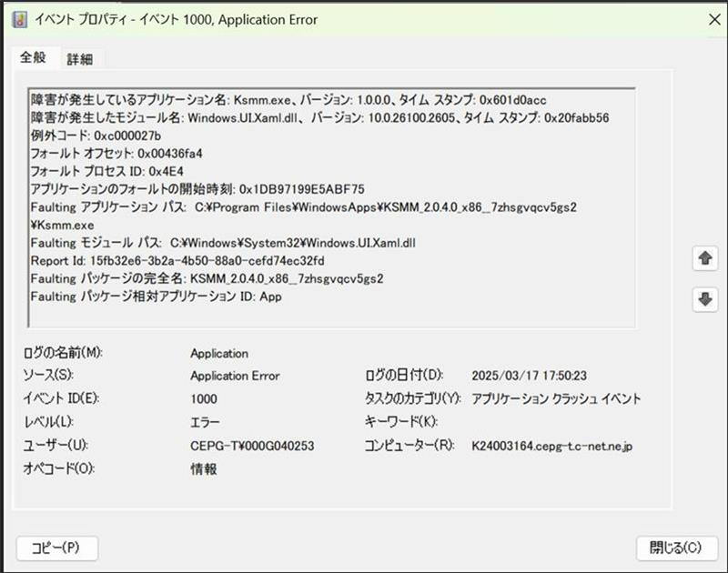728x573 pixels.
Task: Click the イベント ID(E): label
Action: pos(61,398)
